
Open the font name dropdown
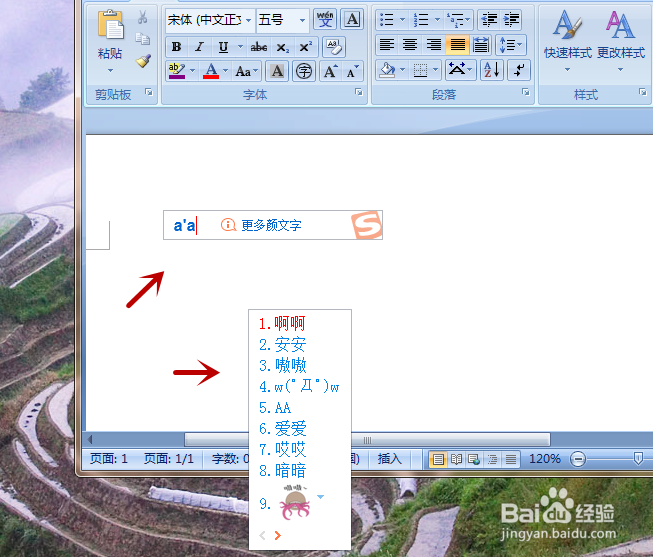248,20
